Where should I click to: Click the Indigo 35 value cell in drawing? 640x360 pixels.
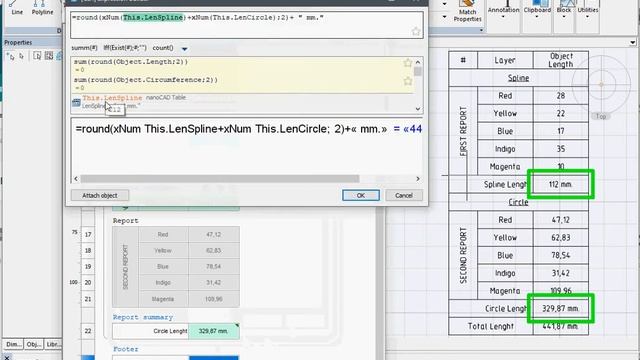(x=560, y=149)
